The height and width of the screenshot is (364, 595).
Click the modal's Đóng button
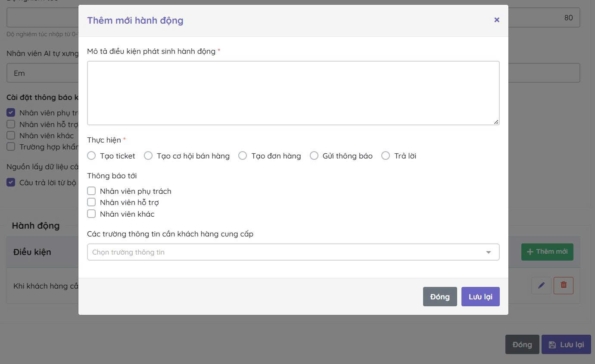(x=440, y=296)
